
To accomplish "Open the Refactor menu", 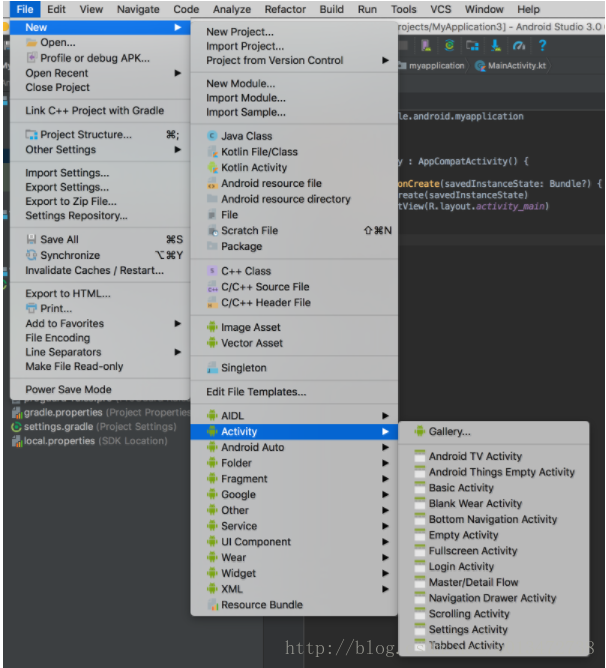I will click(x=285, y=9).
